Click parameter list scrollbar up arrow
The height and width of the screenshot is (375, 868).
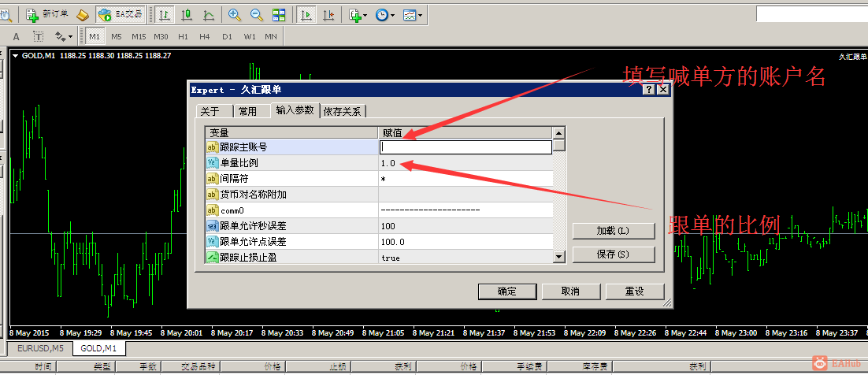pyautogui.click(x=559, y=133)
